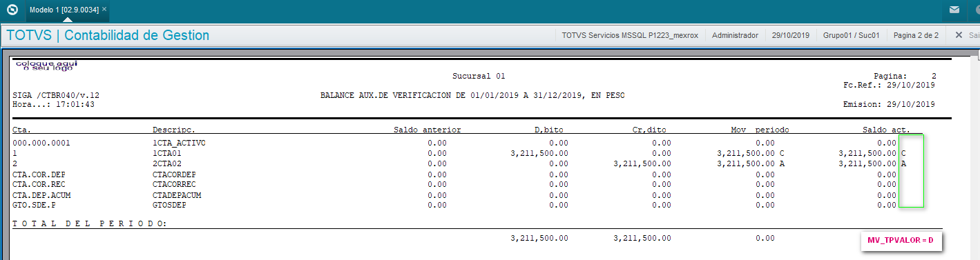Open the mail envelope icon
Image resolution: width=980 pixels, height=260 pixels.
pyautogui.click(x=954, y=10)
